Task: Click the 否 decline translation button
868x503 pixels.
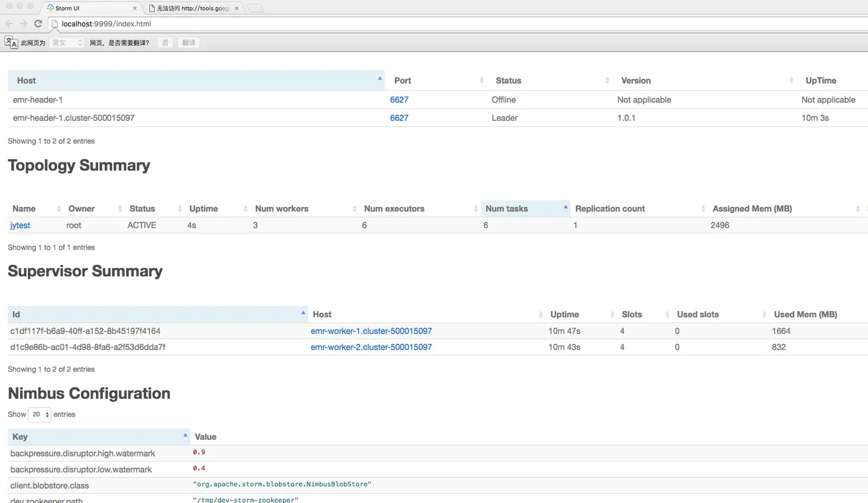Action: coord(165,43)
